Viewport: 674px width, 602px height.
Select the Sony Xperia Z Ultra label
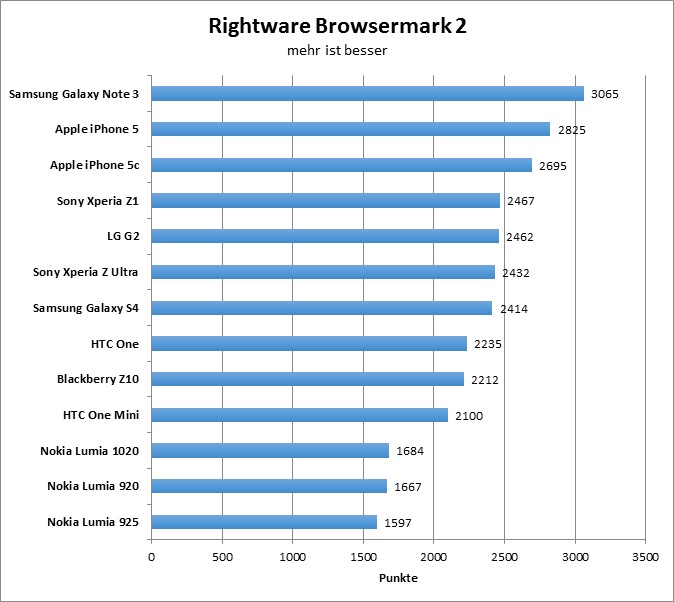pyautogui.click(x=86, y=272)
